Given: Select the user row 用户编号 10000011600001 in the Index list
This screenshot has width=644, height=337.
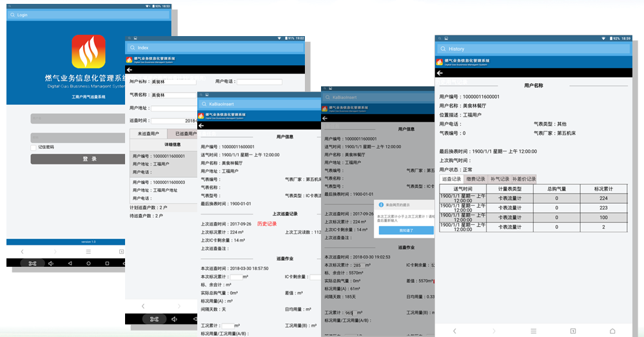Looking at the screenshot, I should pyautogui.click(x=164, y=164).
